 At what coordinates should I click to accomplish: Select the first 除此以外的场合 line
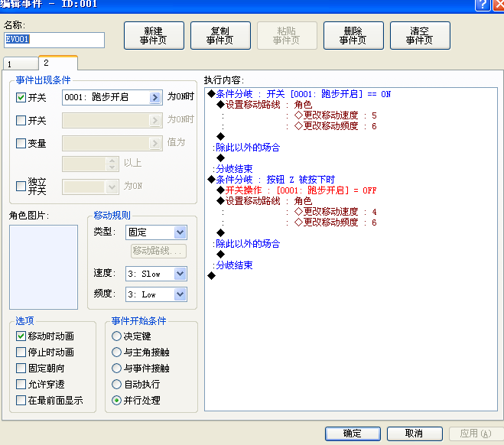[x=248, y=148]
